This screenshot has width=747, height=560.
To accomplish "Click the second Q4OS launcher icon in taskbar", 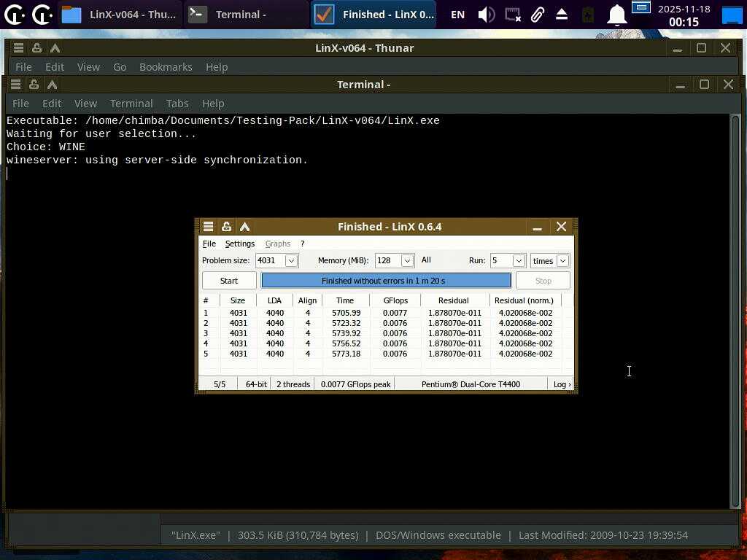I will (x=42, y=15).
